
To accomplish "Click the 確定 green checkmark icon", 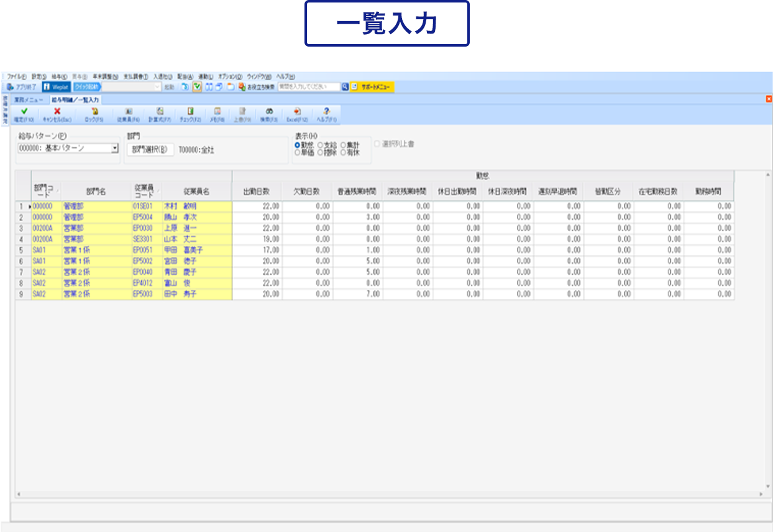I will (x=24, y=111).
